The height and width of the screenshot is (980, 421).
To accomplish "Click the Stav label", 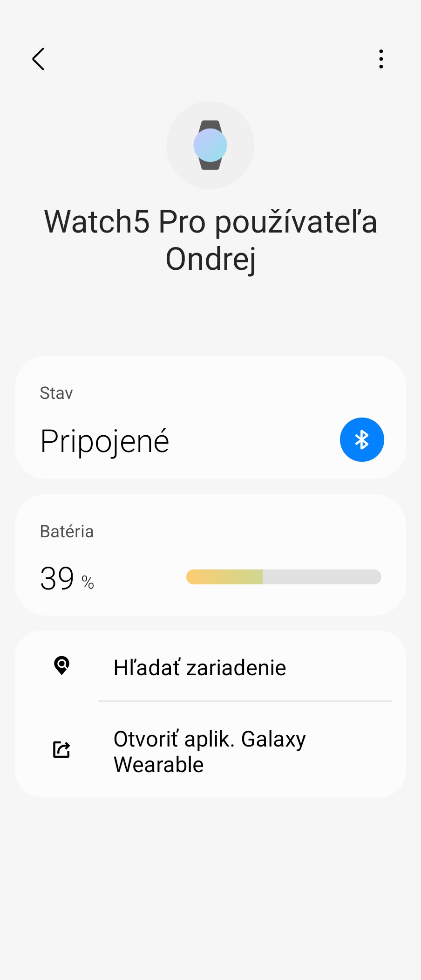I will 56,393.
